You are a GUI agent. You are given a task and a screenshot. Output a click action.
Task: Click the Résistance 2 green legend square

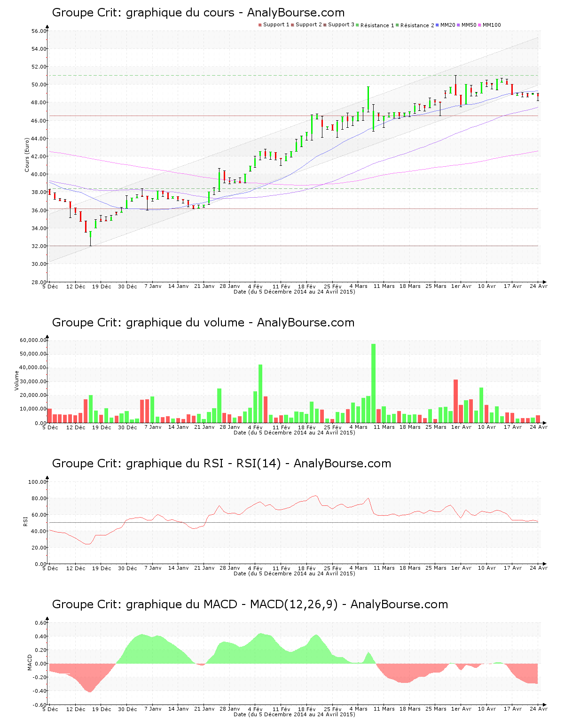point(398,25)
